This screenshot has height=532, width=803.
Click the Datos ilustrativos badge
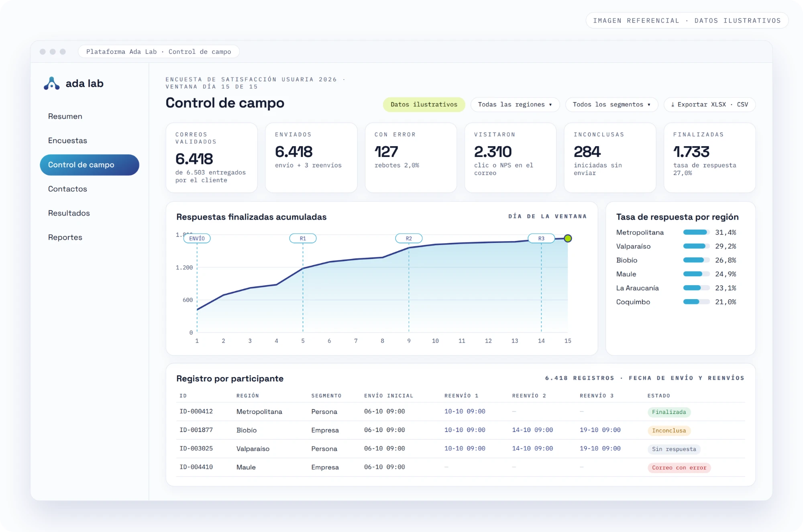click(x=424, y=104)
